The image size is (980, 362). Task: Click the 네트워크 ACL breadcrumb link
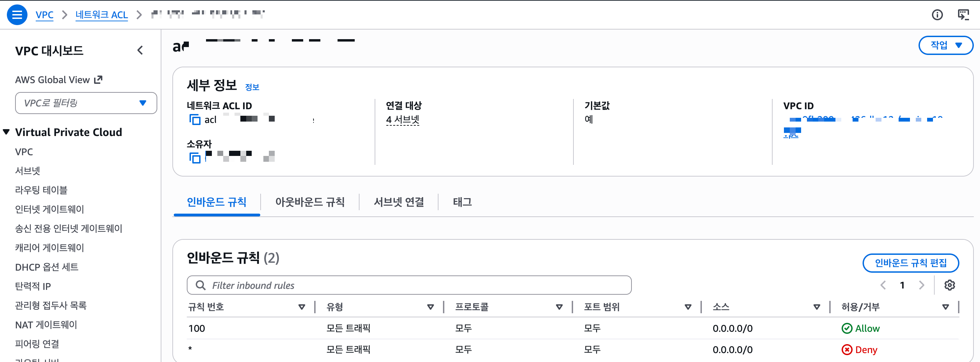(x=102, y=15)
